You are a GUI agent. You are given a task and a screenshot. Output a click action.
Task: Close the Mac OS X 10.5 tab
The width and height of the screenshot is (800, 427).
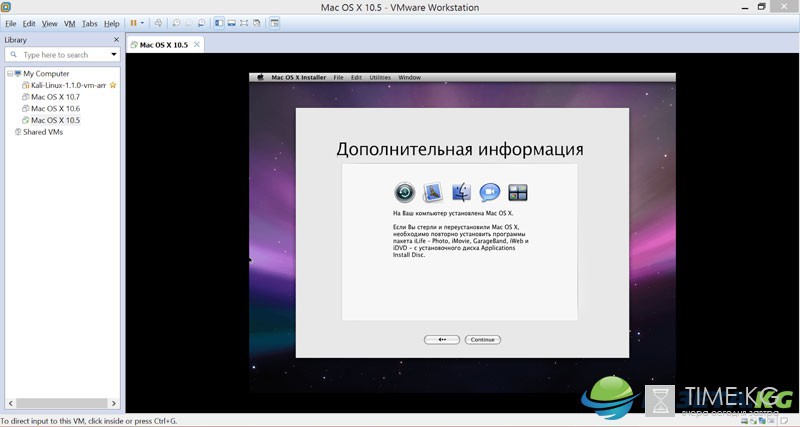click(x=196, y=45)
